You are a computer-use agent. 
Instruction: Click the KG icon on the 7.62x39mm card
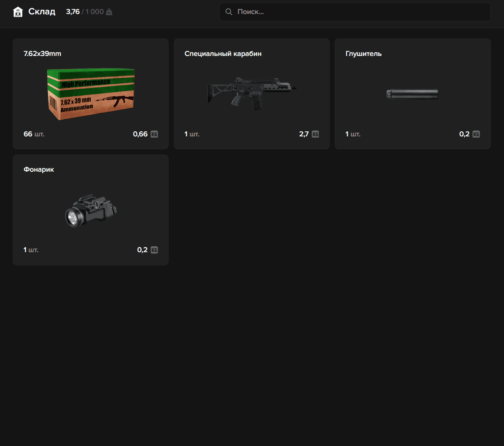click(x=154, y=134)
